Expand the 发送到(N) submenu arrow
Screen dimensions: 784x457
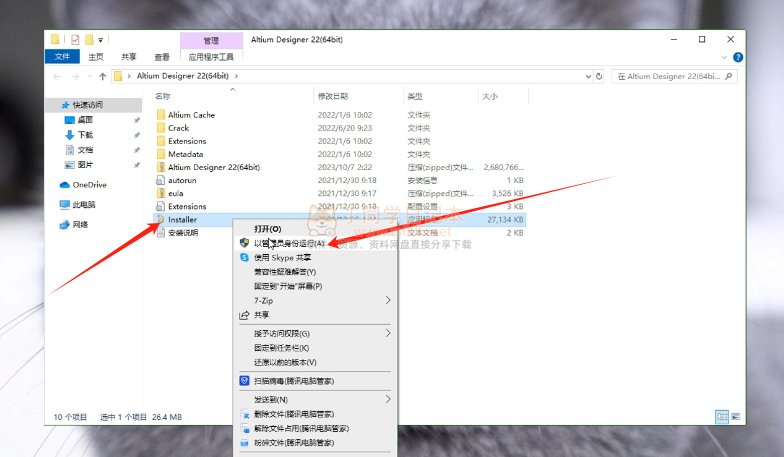point(388,399)
